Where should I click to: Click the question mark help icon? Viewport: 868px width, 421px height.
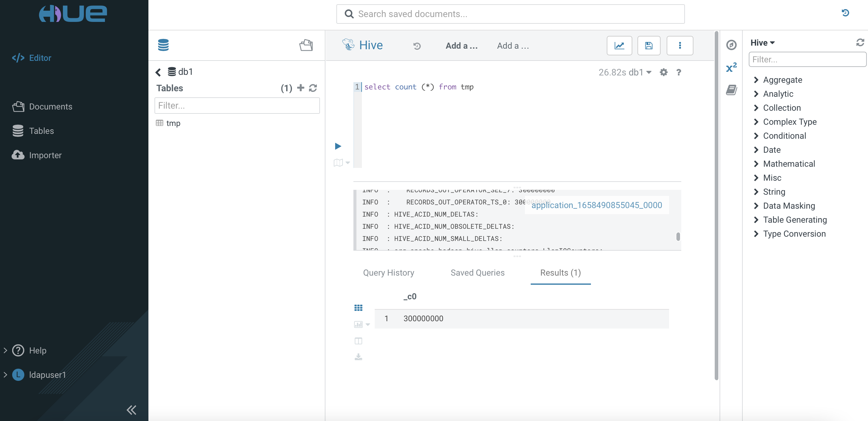[x=679, y=72]
